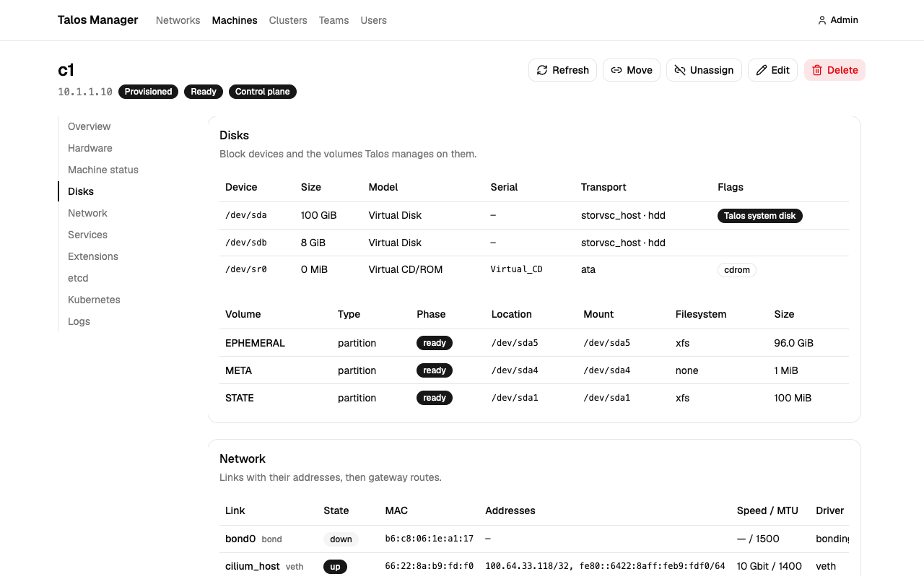Click the Admin user icon
924x587 pixels.
[x=821, y=20]
